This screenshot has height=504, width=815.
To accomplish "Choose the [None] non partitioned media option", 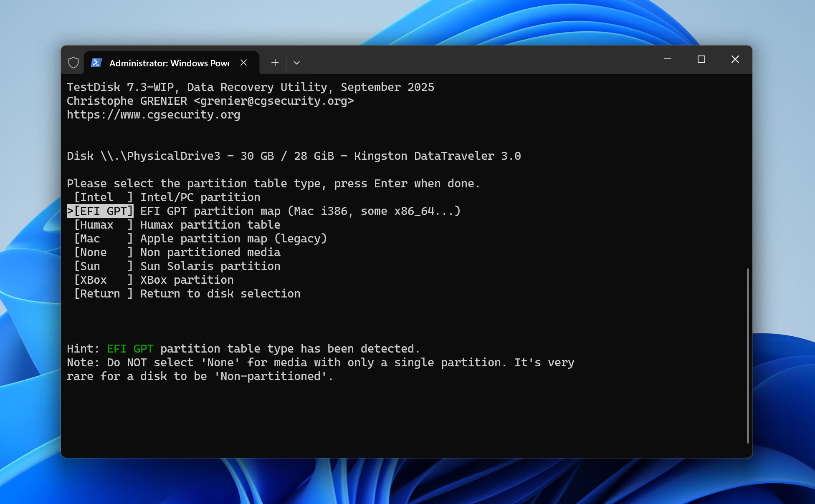I will pos(104,252).
